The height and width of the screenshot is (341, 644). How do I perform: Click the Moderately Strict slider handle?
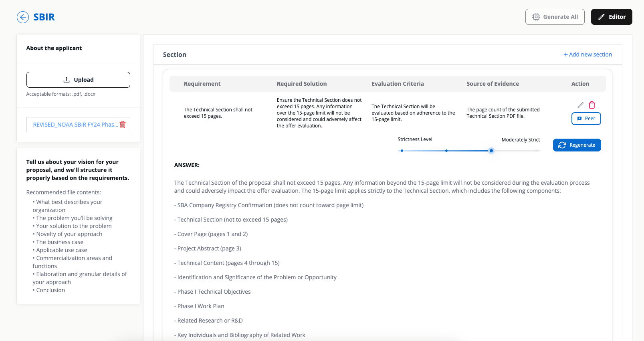pyautogui.click(x=491, y=151)
